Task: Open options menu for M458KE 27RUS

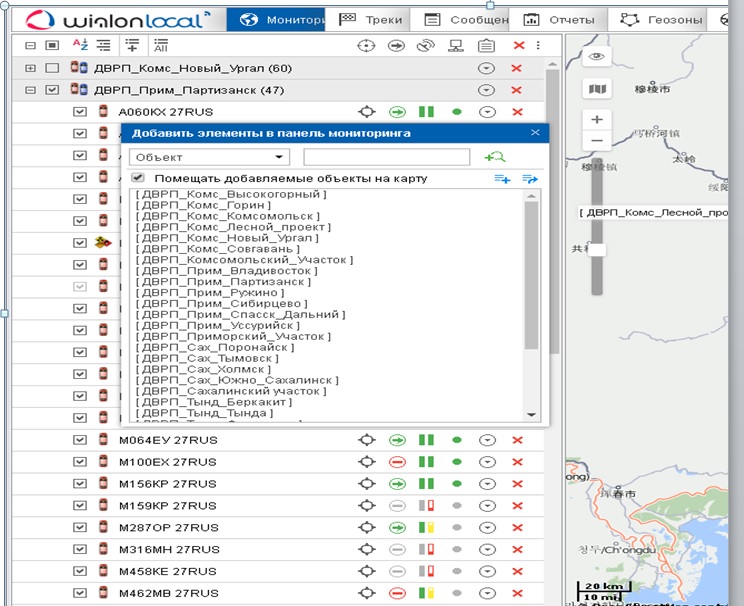Action: (x=487, y=572)
